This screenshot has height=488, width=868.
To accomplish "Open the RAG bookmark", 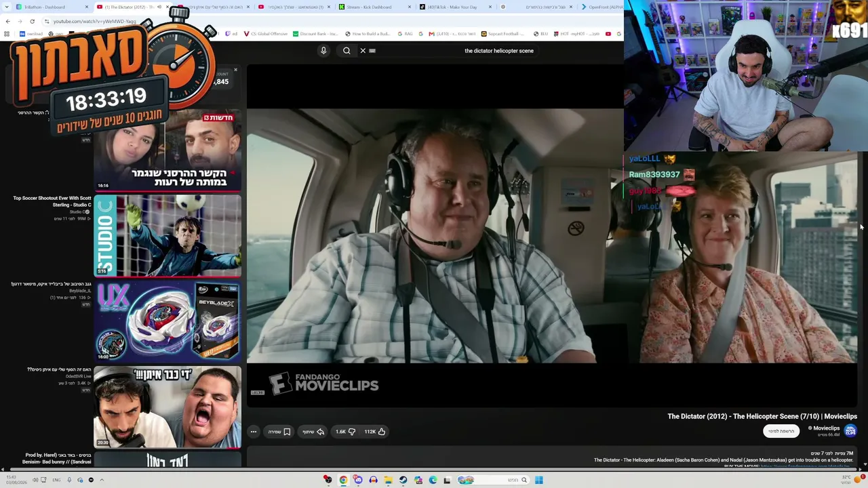I will 405,34.
